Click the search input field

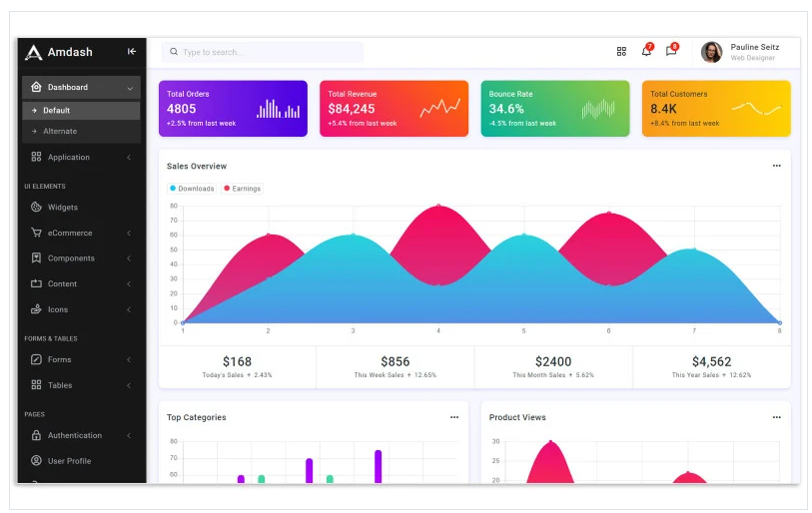coord(265,52)
